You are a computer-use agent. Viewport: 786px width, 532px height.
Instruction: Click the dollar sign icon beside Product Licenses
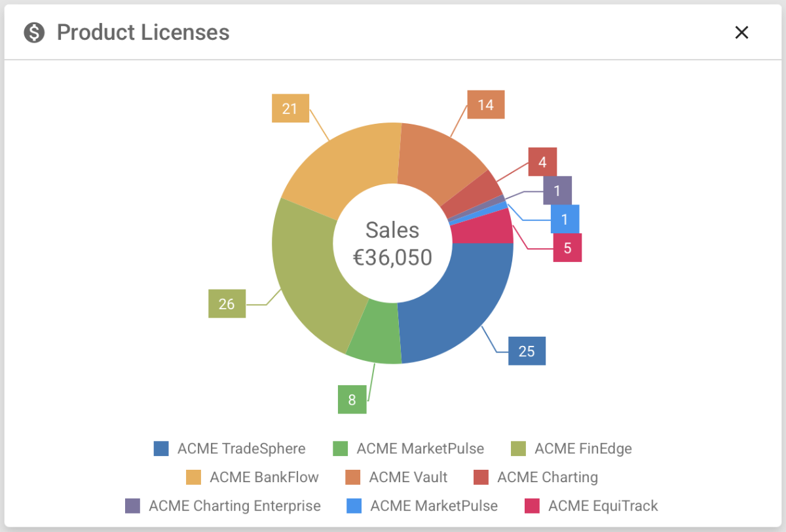click(x=34, y=32)
